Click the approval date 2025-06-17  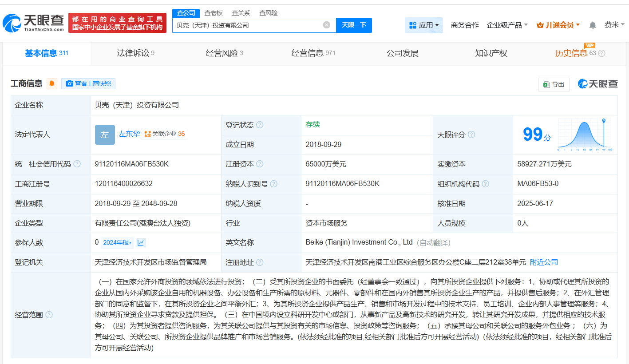535,203
